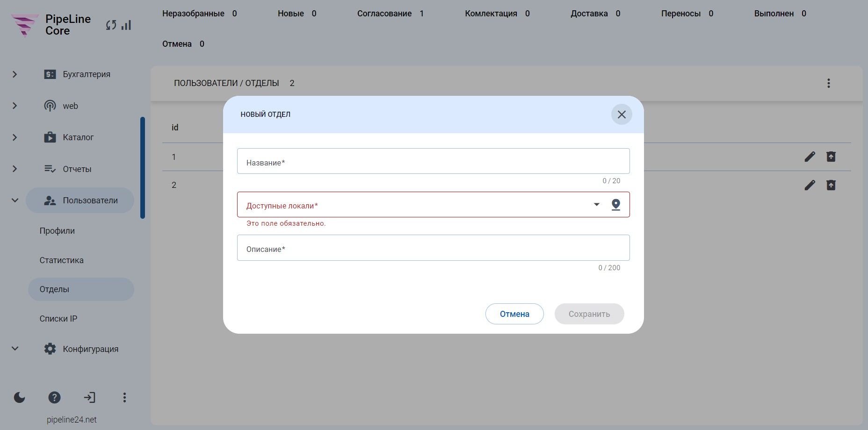Delete row 1 with trash icon
This screenshot has width=868, height=430.
(831, 157)
